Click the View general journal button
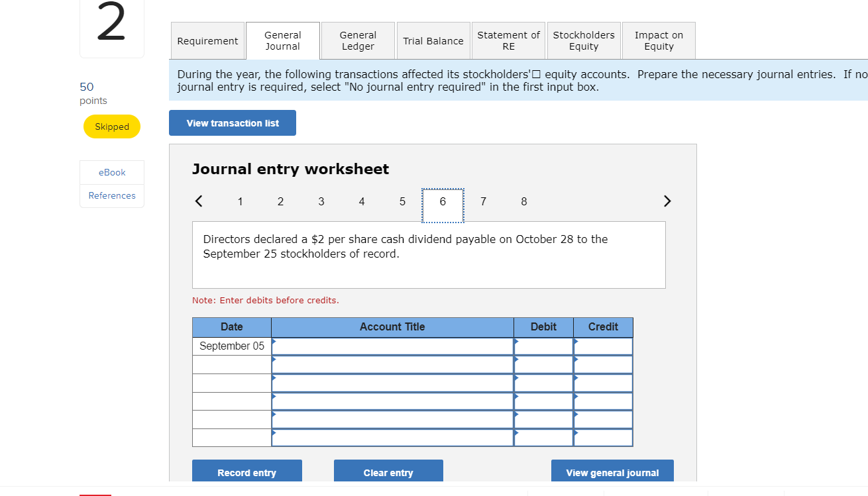 pos(612,472)
